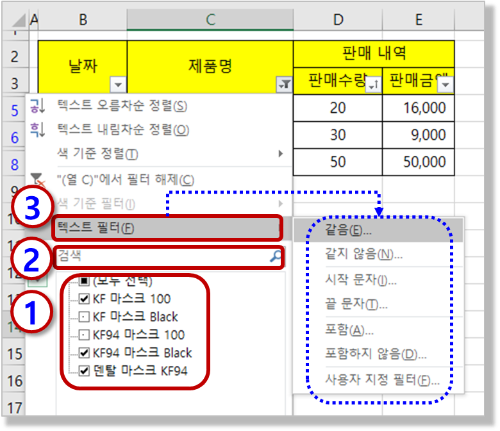This screenshot has height=431, width=500.
Task: Choose 같지 않음 text filter option
Action: click(x=378, y=255)
